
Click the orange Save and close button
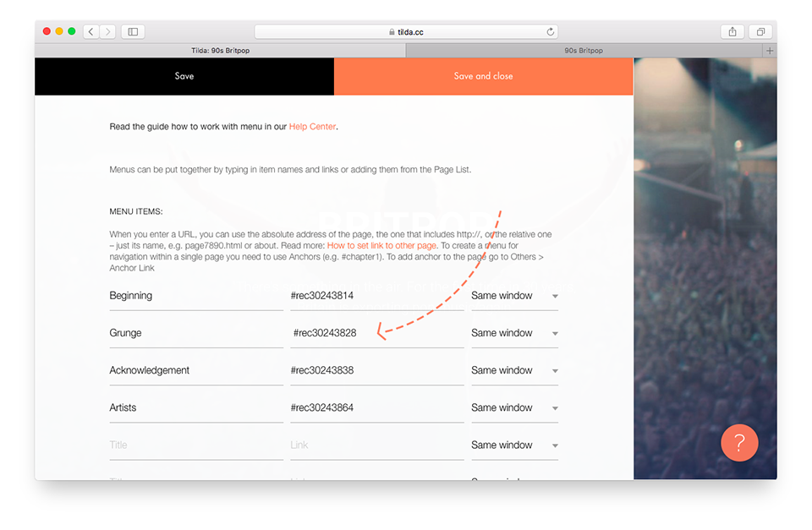point(483,76)
